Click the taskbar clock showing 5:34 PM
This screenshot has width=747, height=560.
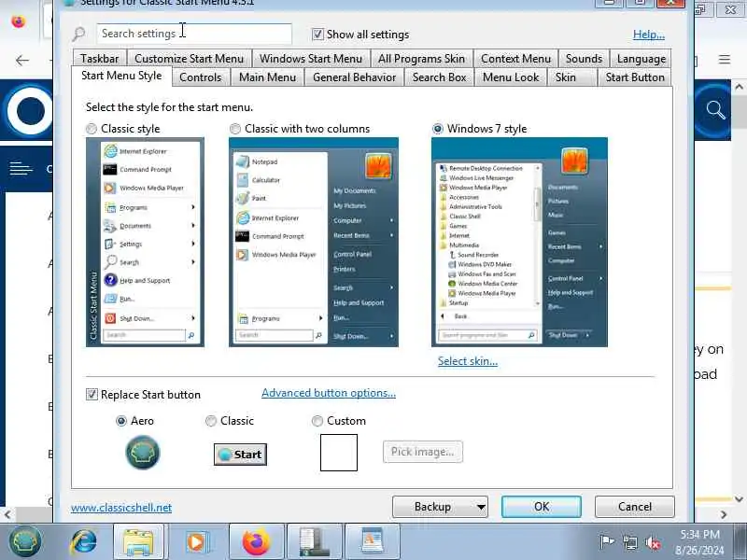[699, 542]
